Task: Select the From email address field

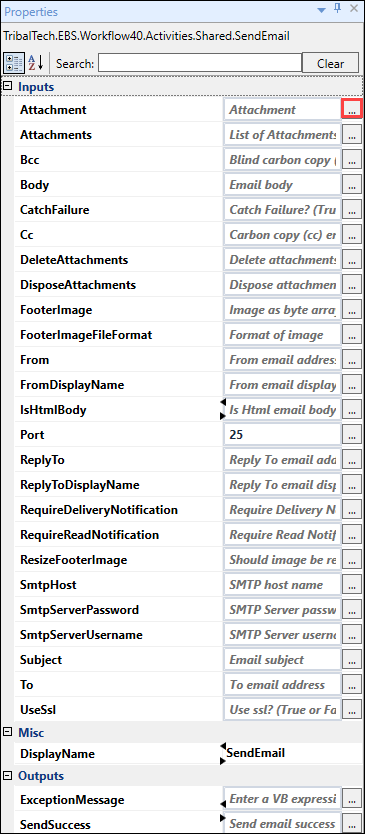Action: [x=283, y=360]
